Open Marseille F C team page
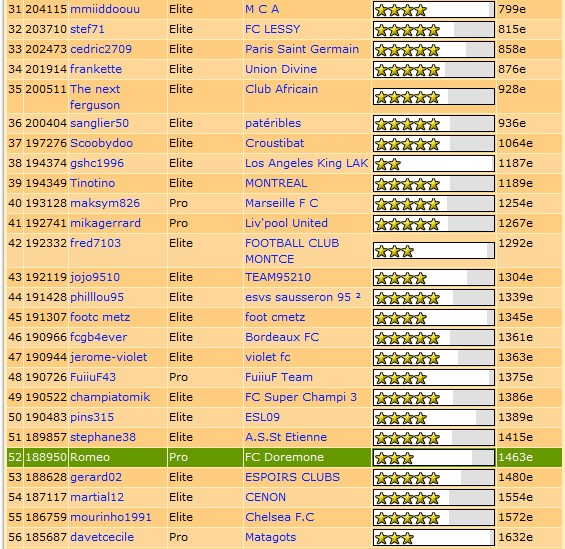Image resolution: width=565 pixels, height=549 pixels. [281, 203]
